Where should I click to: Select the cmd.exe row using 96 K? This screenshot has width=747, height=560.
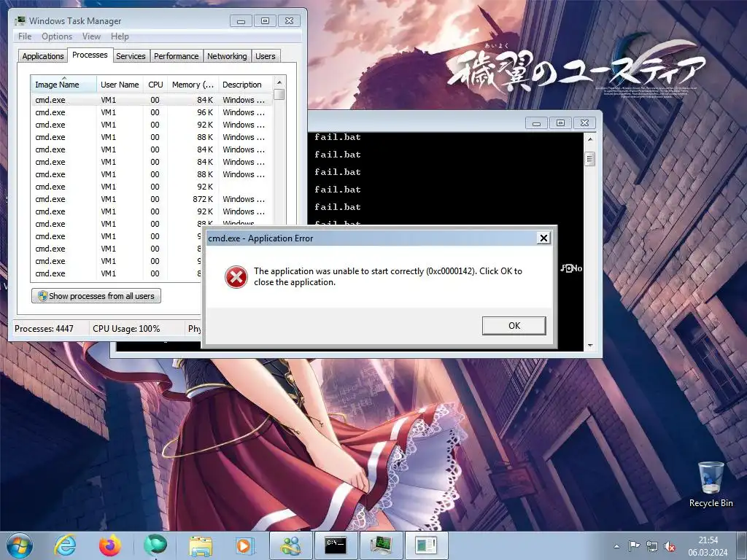(x=152, y=112)
